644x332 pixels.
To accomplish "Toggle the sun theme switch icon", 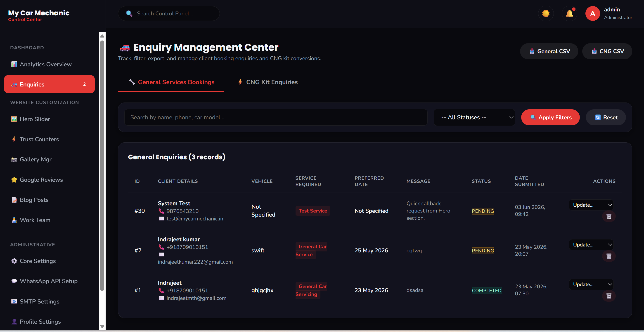I will [546, 14].
